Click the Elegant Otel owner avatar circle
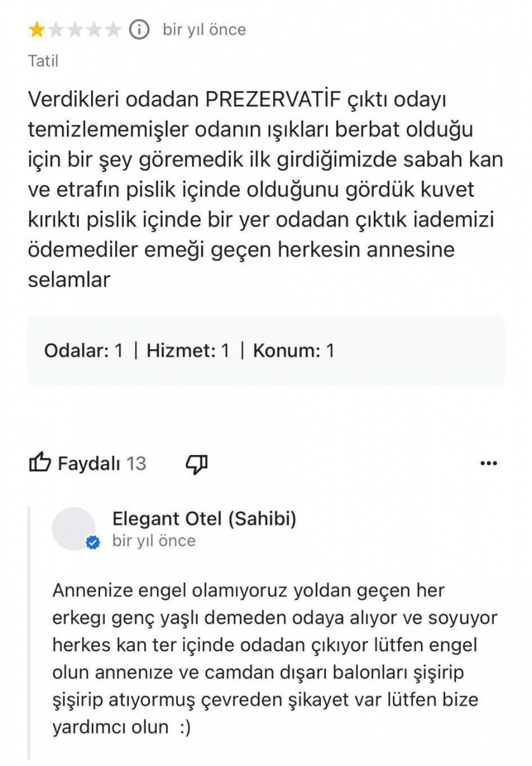This screenshot has height=766, width=532. 74,529
